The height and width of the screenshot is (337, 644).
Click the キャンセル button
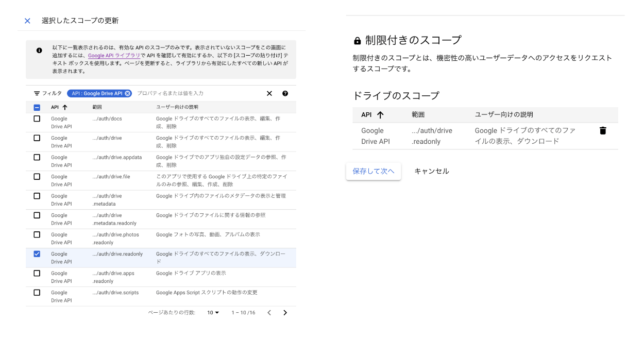[432, 171]
